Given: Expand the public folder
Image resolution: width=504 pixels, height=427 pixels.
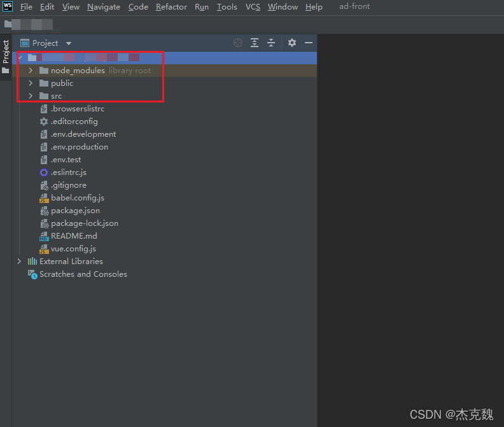Looking at the screenshot, I should tap(31, 83).
